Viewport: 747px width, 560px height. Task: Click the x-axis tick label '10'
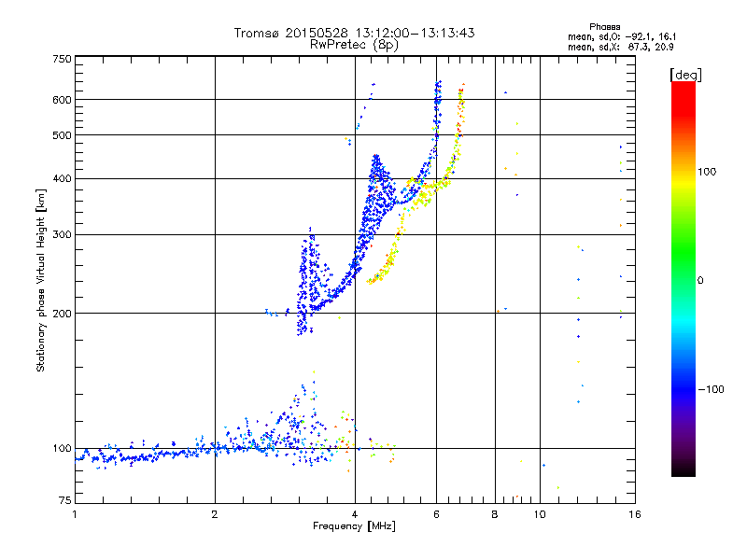tap(540, 514)
